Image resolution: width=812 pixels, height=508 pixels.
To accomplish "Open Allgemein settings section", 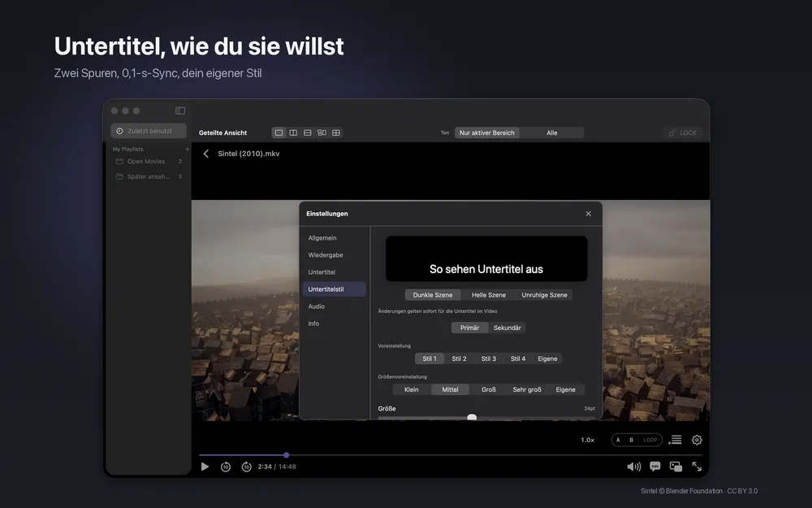I will (334, 238).
